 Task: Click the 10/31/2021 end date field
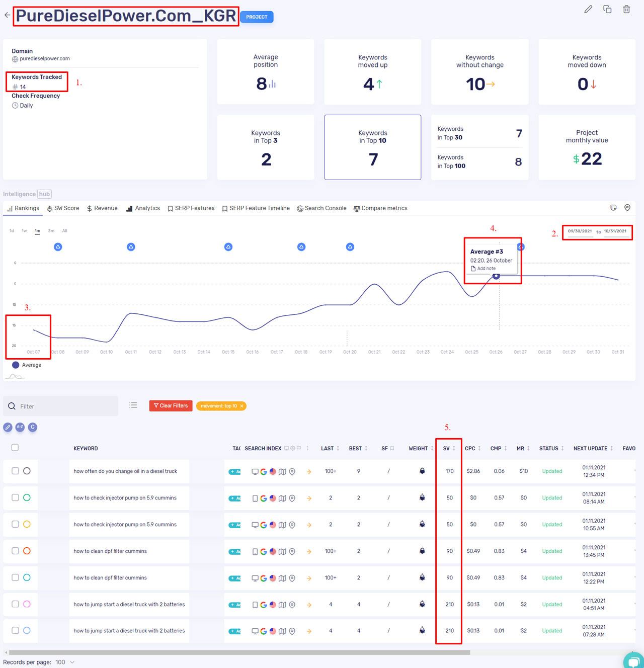point(615,231)
